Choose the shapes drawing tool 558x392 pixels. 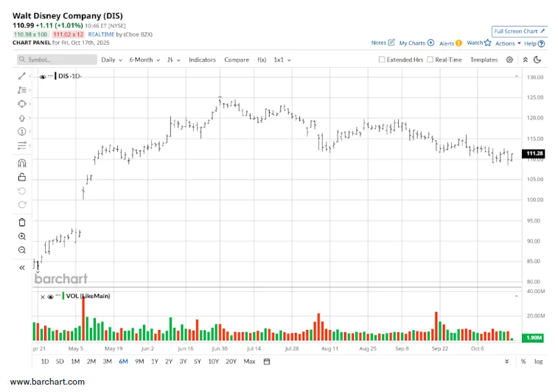tap(22, 104)
